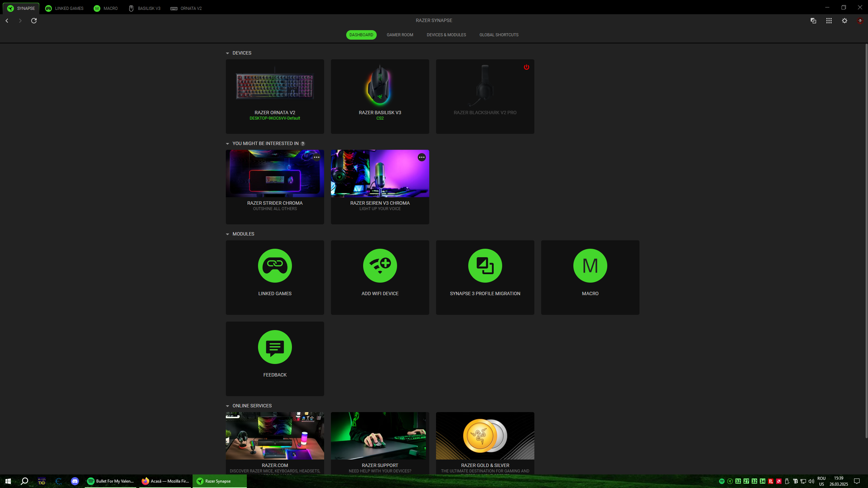Click the Razer Synapse taskbar button
The width and height of the screenshot is (868, 488).
point(219,481)
